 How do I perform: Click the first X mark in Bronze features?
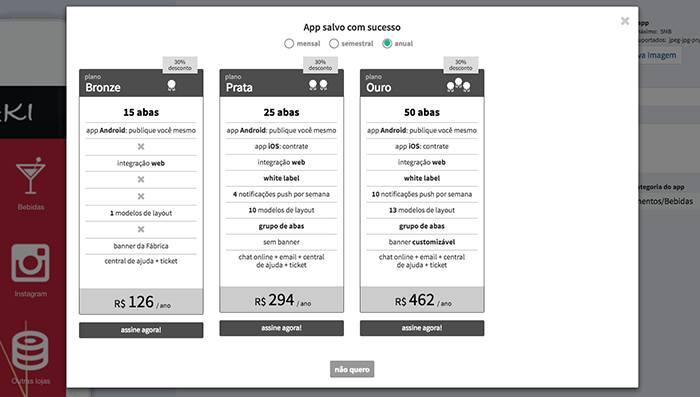click(141, 146)
